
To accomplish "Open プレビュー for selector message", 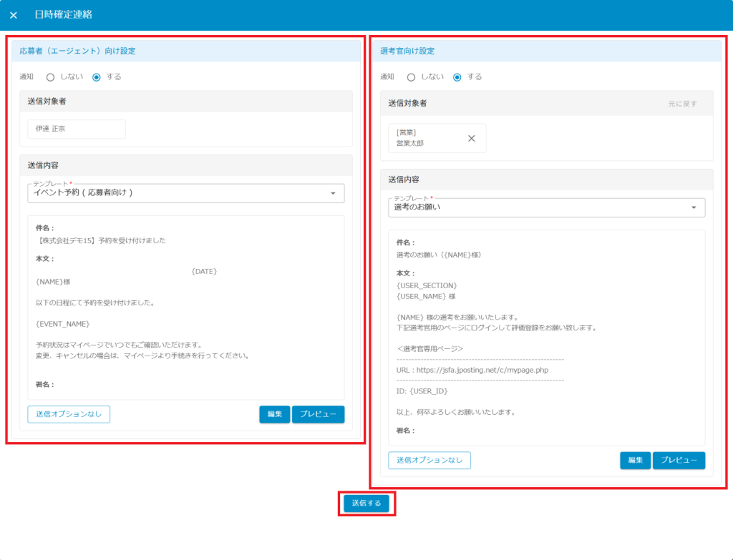I will (679, 460).
